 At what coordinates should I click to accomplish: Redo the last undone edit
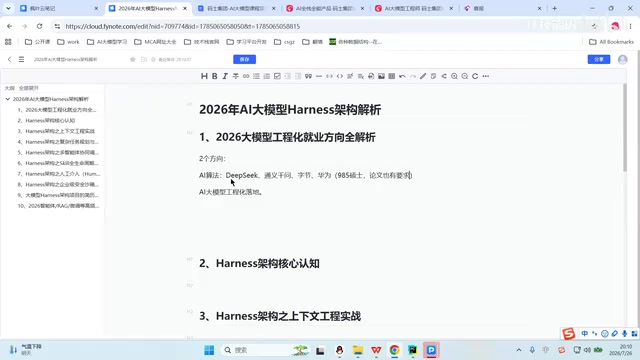[x=413, y=76]
